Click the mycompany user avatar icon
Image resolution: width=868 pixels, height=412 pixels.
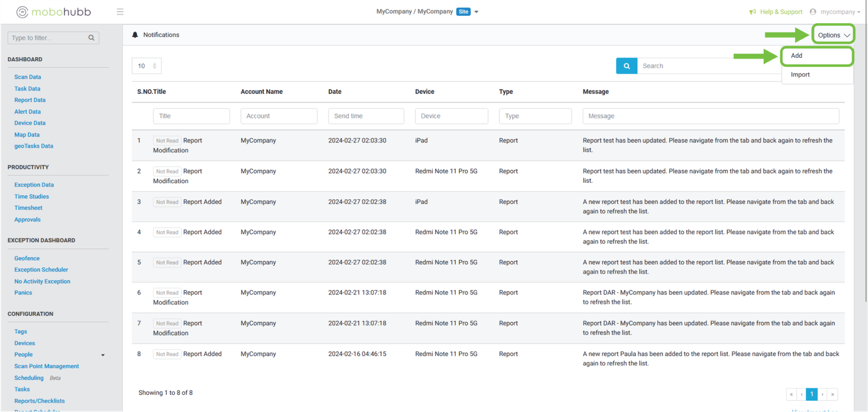point(813,12)
